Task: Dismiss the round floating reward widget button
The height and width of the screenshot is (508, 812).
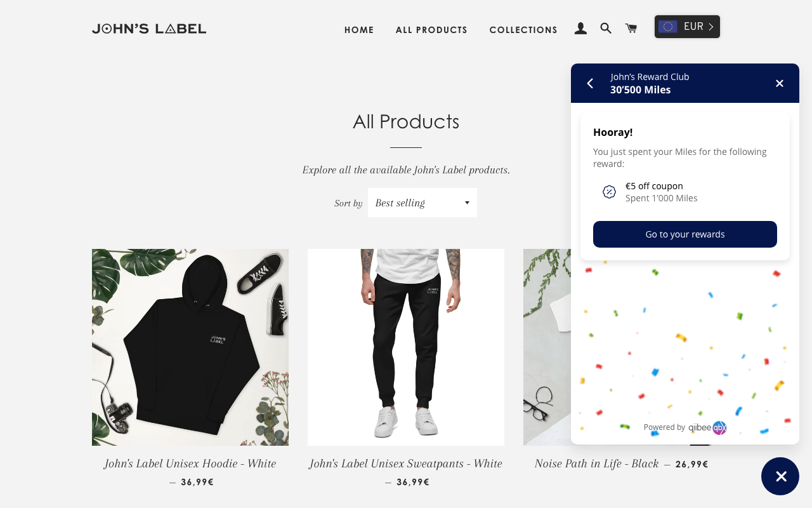Action: 780,476
